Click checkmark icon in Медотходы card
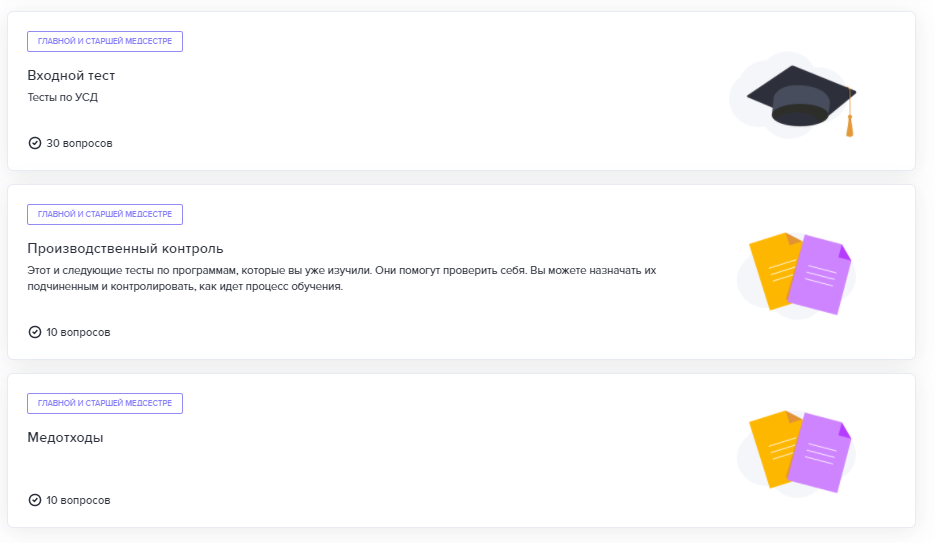 [35, 500]
